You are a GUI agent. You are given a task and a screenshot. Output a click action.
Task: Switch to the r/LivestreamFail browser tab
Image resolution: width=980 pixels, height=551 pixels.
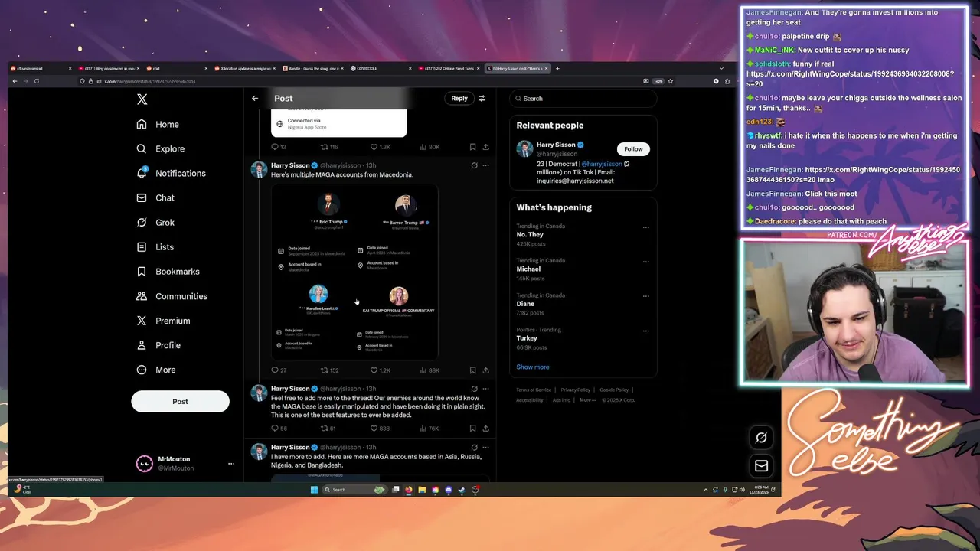40,68
